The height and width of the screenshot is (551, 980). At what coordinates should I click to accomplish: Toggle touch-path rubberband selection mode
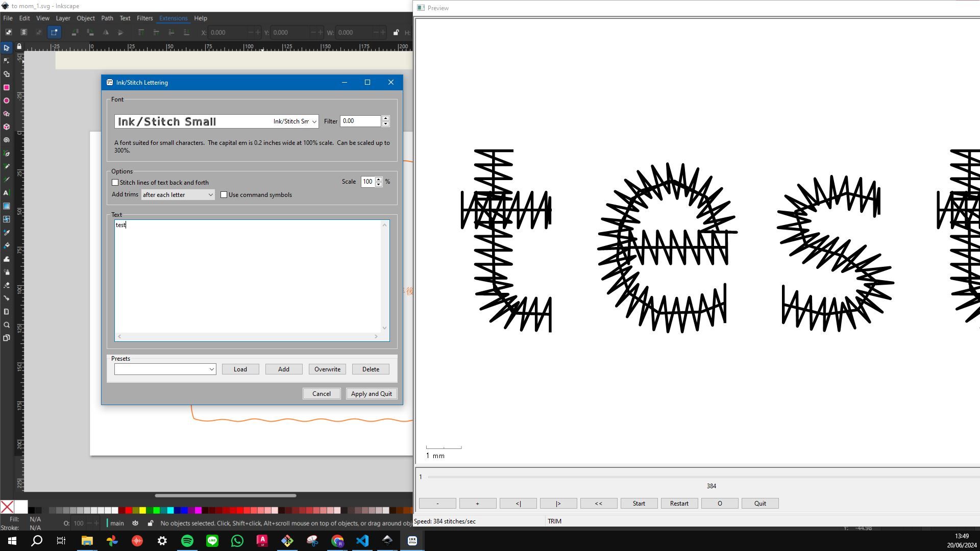[54, 32]
